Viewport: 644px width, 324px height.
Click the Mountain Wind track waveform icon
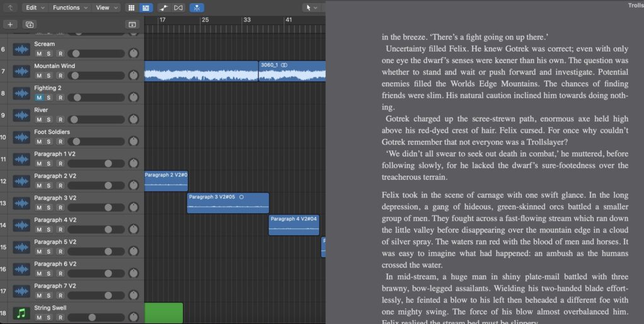click(x=21, y=72)
